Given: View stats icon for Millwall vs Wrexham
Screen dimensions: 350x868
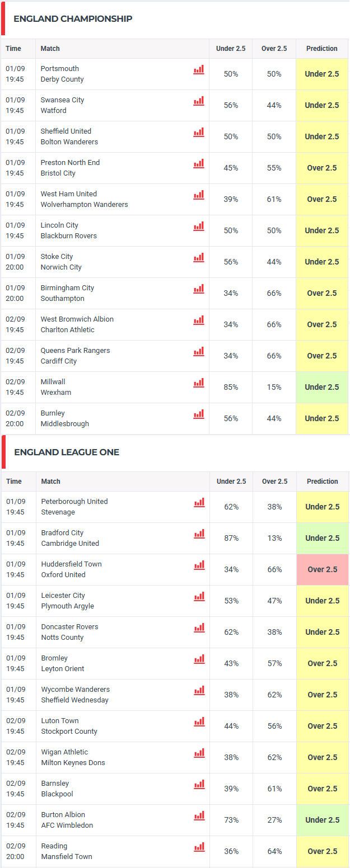Looking at the screenshot, I should [199, 383].
